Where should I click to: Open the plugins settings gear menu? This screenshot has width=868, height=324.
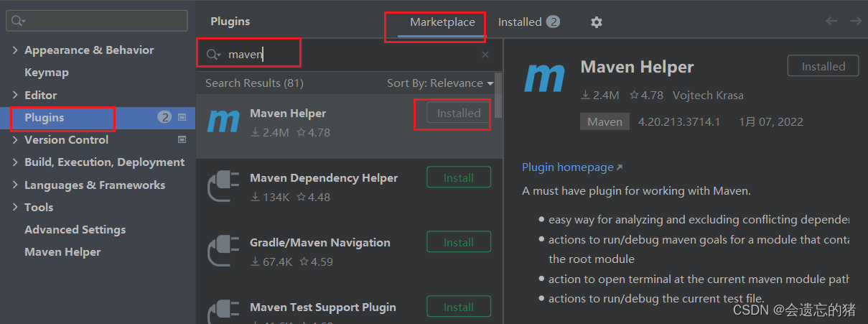click(596, 22)
